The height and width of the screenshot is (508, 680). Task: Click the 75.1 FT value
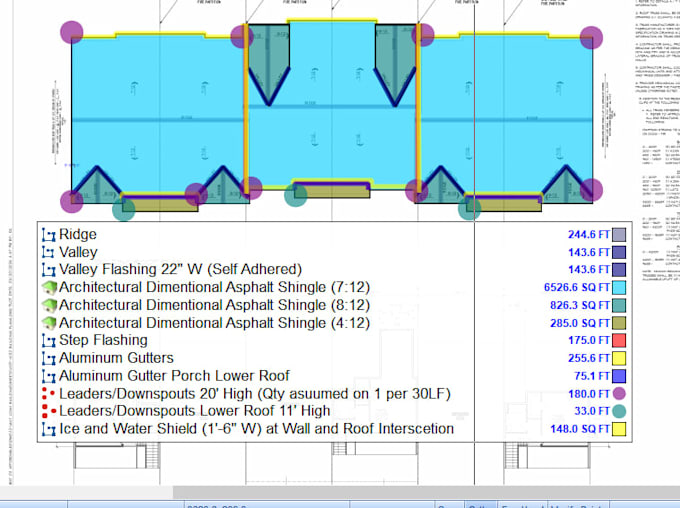coord(592,376)
